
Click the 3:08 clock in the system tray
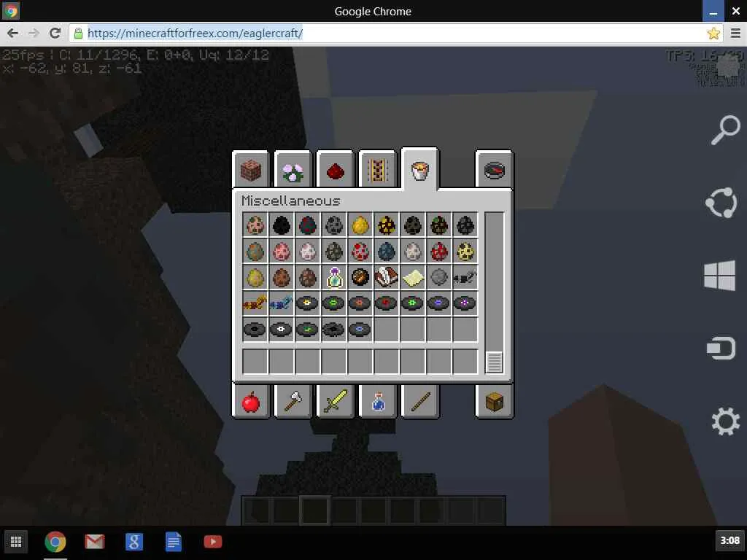click(x=729, y=540)
